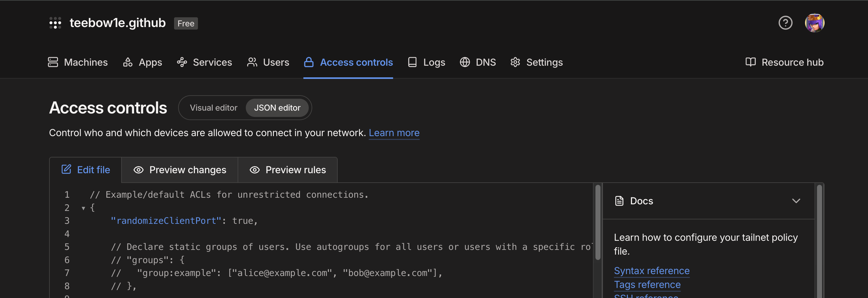Image resolution: width=868 pixels, height=298 pixels.
Task: Click the DNS globe icon
Action: click(465, 62)
